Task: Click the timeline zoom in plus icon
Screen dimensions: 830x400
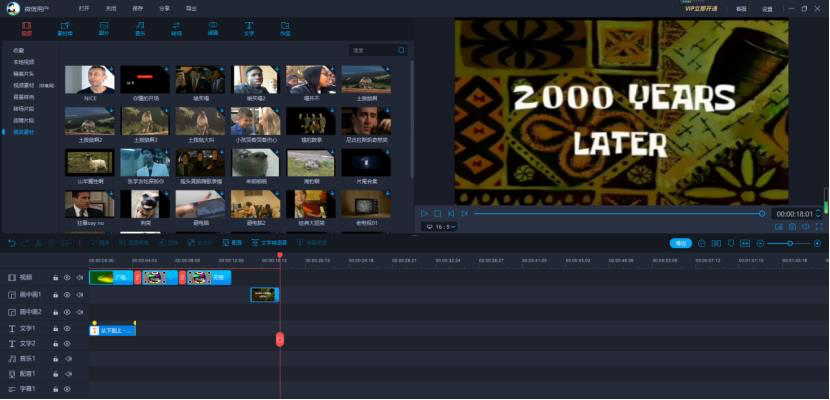Action: coord(819,243)
